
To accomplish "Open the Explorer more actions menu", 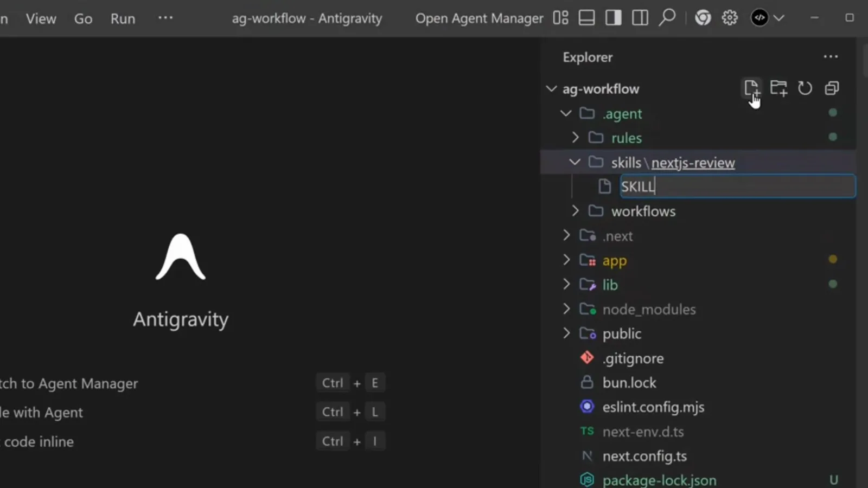I will [x=831, y=57].
